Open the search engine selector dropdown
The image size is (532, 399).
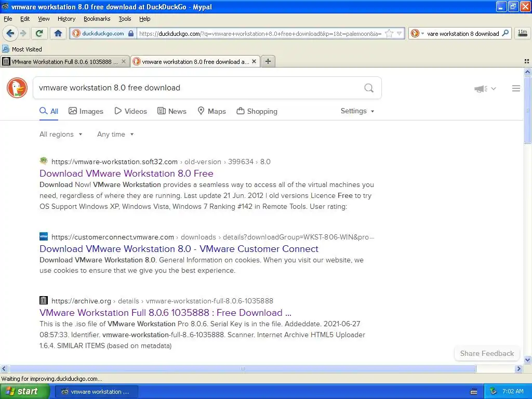(417, 34)
